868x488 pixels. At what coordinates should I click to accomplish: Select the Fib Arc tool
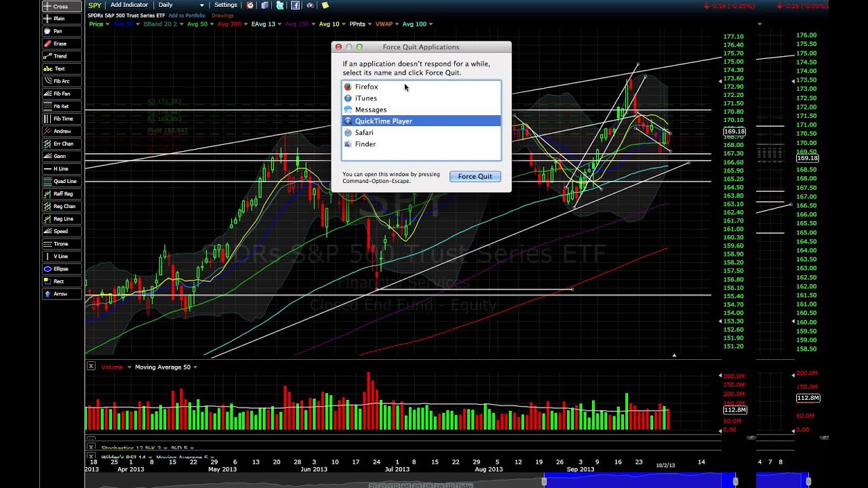tap(61, 81)
